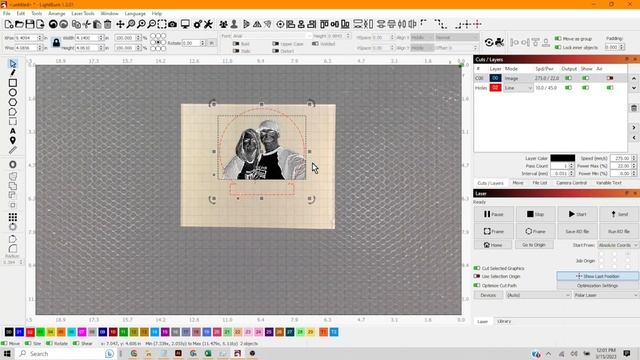Open Device Settings wrench icon

208,24
